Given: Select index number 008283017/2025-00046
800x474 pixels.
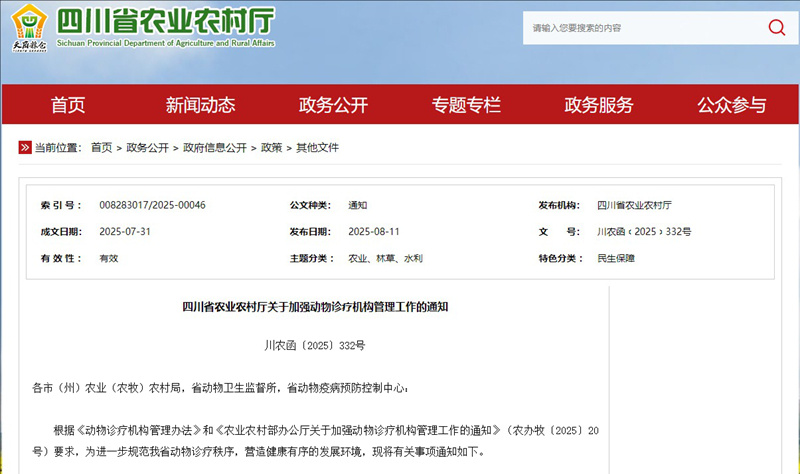Looking at the screenshot, I should pos(152,205).
